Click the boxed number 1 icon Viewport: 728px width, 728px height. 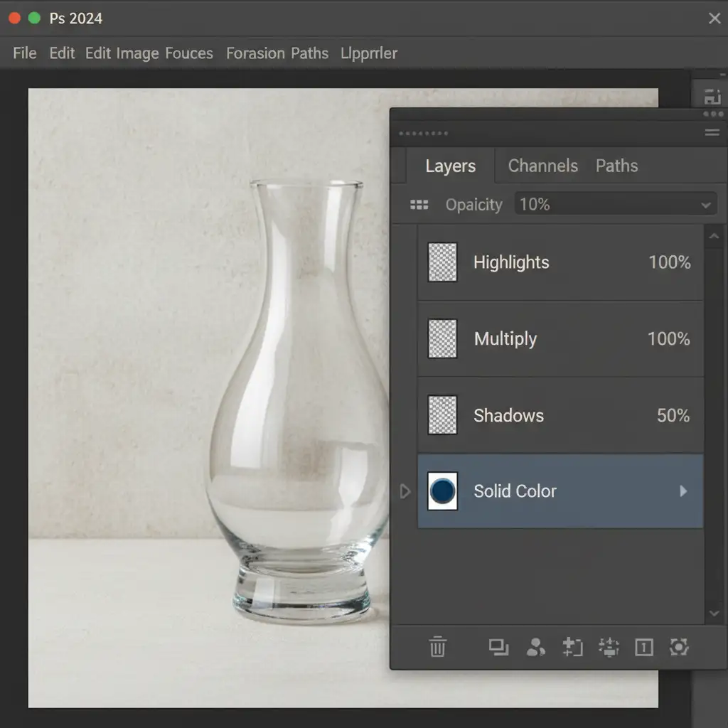pyautogui.click(x=643, y=647)
